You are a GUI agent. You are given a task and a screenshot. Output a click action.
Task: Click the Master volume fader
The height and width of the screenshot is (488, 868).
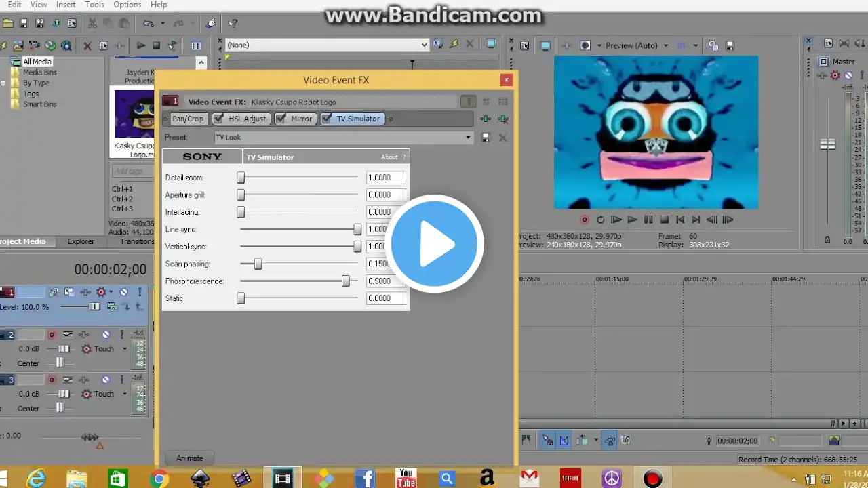(828, 144)
